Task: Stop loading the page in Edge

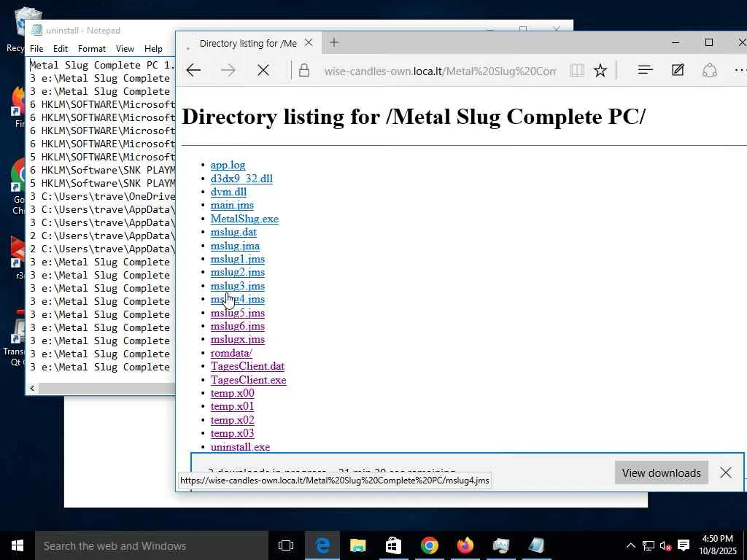Action: pyautogui.click(x=263, y=71)
